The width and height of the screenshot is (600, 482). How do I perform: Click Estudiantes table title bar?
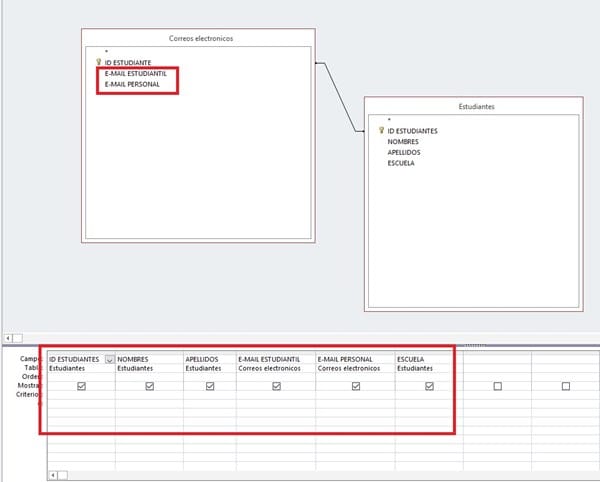tap(476, 107)
